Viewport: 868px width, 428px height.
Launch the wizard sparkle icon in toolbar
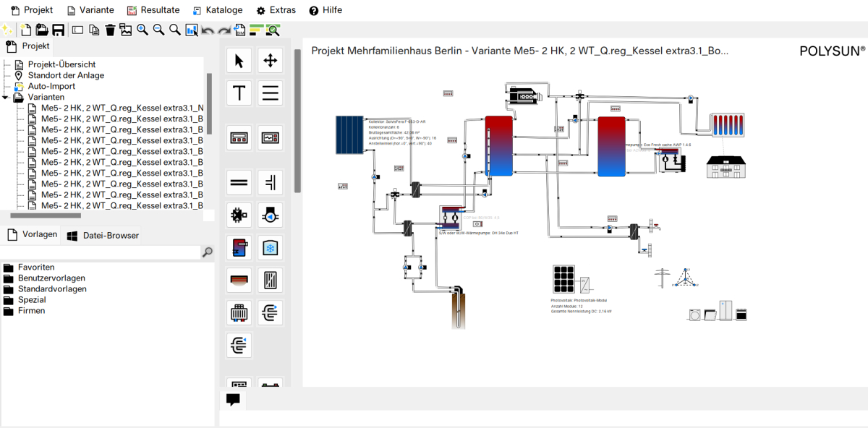[x=7, y=30]
